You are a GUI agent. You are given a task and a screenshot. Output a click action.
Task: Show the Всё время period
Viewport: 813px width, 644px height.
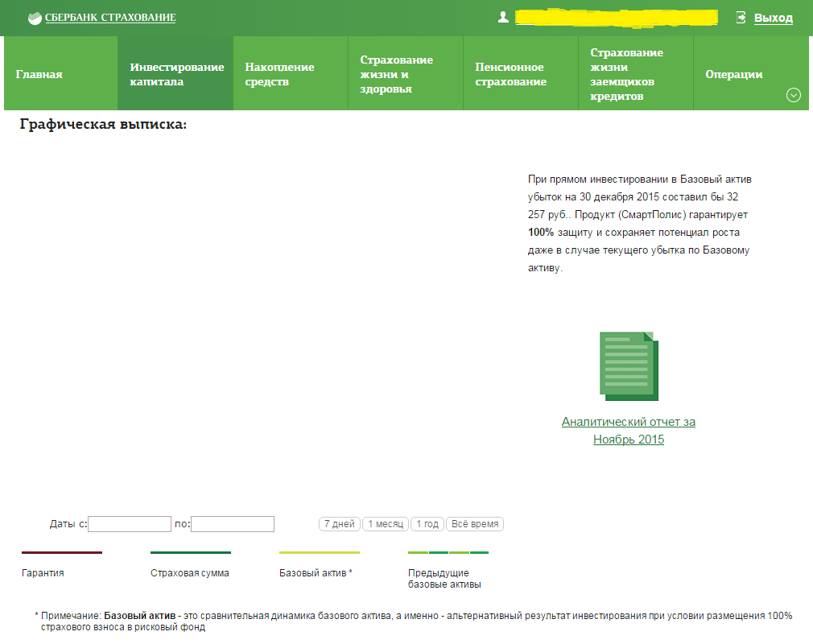[x=475, y=524]
